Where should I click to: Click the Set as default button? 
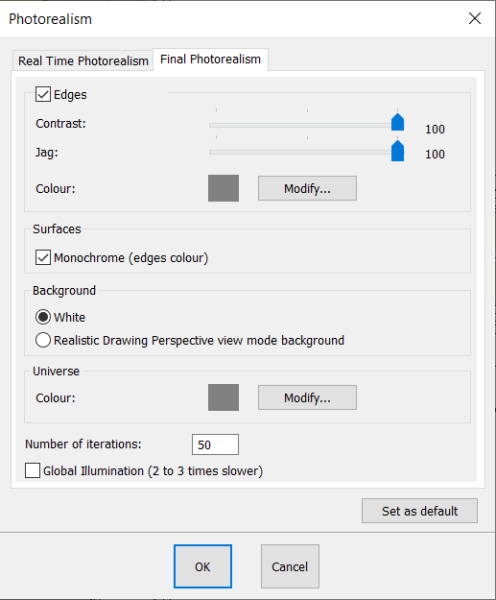pyautogui.click(x=420, y=511)
